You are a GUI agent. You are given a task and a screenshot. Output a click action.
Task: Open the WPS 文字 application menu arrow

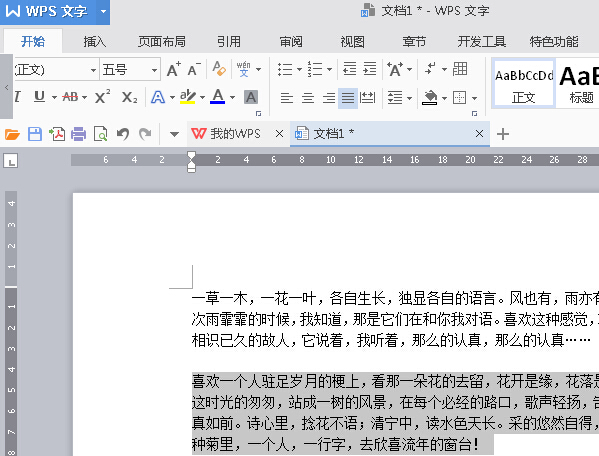[x=103, y=11]
